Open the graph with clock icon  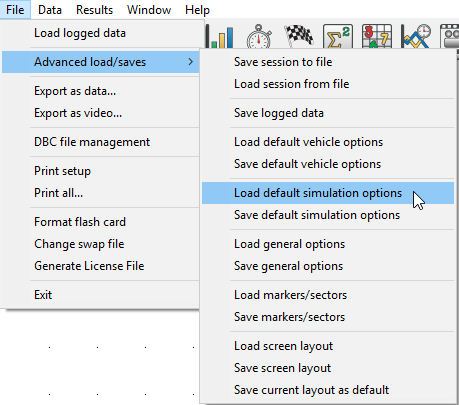(416, 36)
